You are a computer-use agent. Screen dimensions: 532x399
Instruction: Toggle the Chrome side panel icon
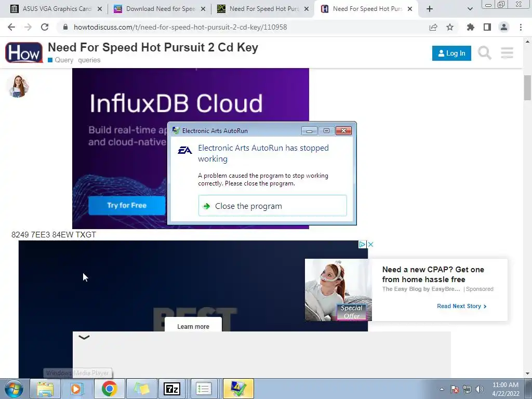pos(487,27)
